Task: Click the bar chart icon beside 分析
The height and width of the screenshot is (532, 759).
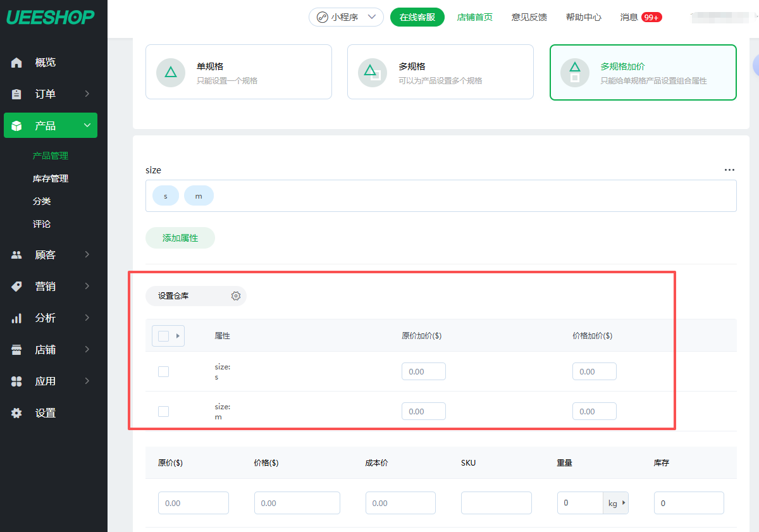Action: point(17,318)
